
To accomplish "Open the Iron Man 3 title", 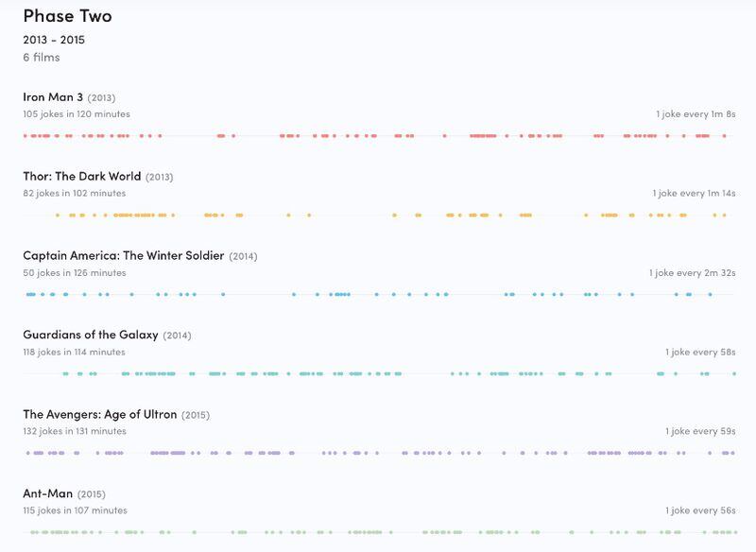I will [53, 97].
